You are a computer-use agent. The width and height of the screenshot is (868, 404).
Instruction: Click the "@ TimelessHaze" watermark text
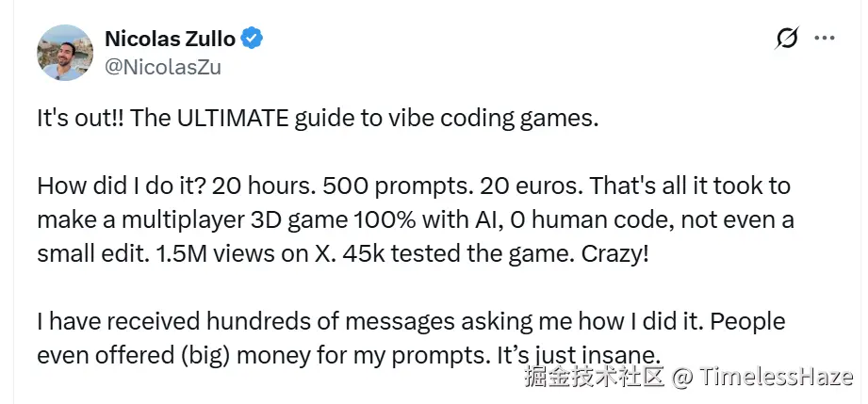point(762,377)
